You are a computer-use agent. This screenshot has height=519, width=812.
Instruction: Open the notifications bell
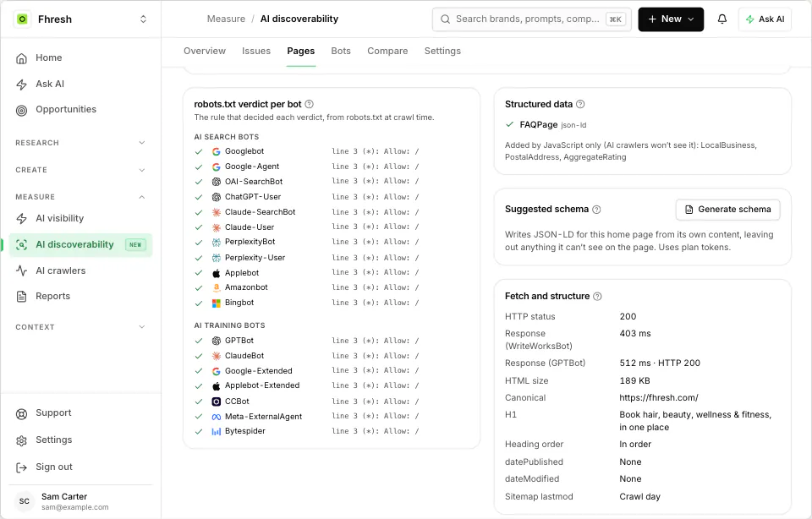pos(721,19)
